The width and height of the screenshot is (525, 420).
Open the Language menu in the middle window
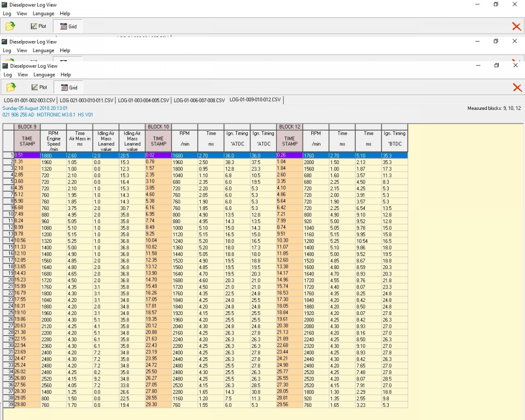pyautogui.click(x=43, y=50)
